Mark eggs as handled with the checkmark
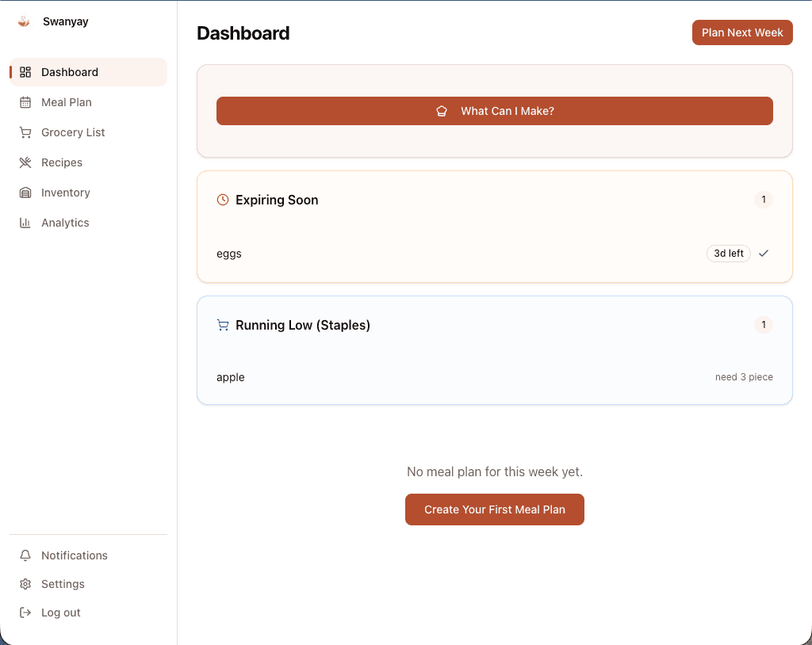Viewport: 812px width, 645px height. (x=764, y=254)
